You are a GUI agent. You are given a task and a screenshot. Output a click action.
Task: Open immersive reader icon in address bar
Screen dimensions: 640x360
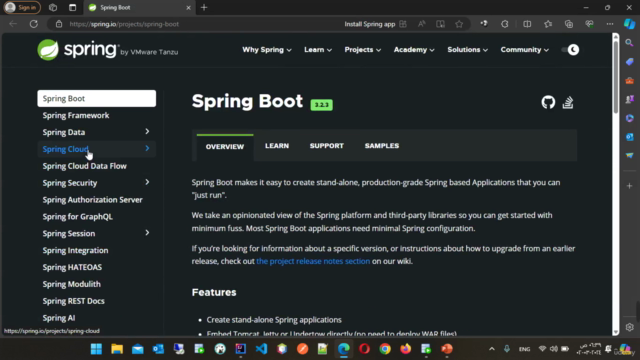tap(440, 24)
